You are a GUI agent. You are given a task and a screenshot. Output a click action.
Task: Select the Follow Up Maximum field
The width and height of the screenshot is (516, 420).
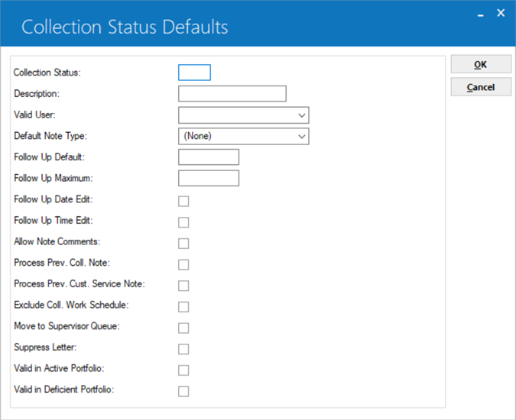pos(209,178)
